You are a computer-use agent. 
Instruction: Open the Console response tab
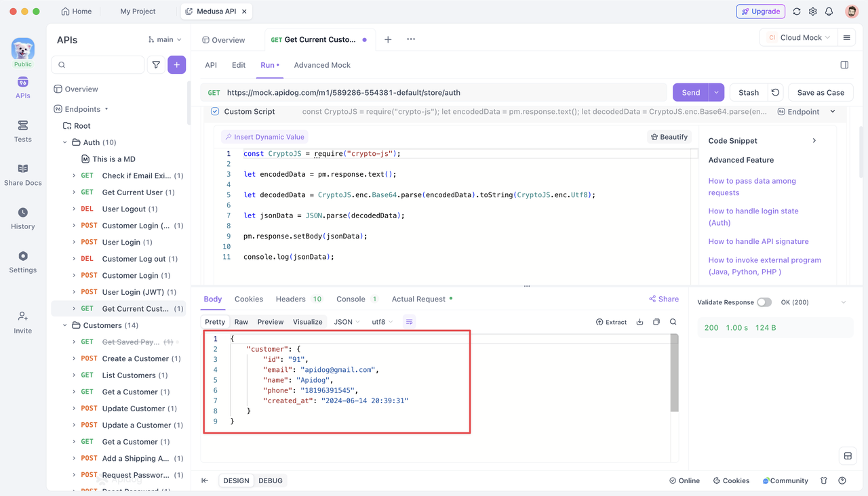[x=357, y=299]
